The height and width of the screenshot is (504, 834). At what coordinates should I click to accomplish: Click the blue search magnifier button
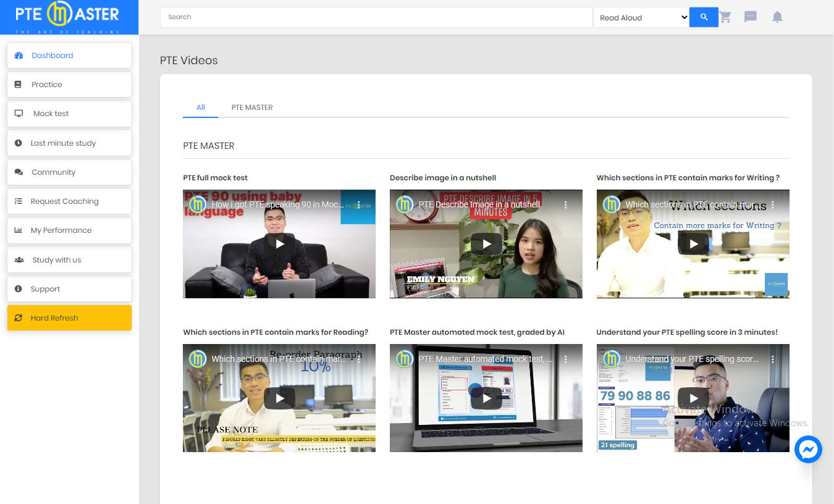(x=704, y=17)
